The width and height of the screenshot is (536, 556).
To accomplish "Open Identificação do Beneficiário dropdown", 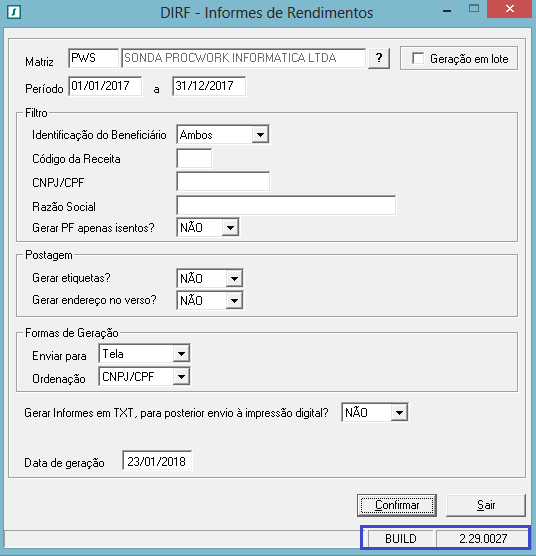I will coord(260,135).
